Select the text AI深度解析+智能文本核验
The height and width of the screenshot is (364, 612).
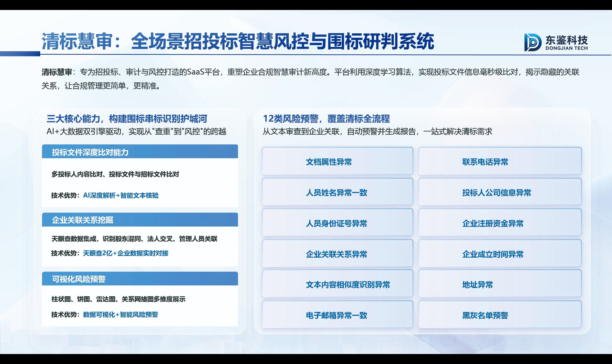click(121, 196)
